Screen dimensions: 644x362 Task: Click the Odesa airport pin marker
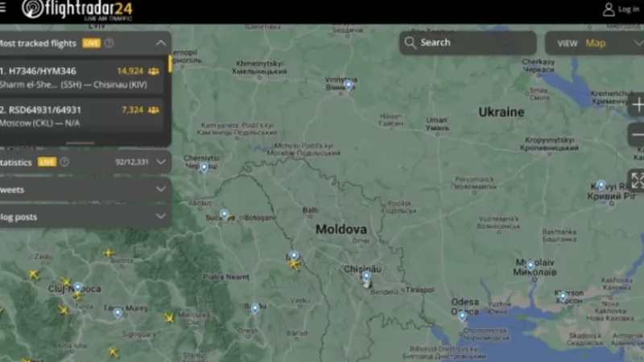462,315
